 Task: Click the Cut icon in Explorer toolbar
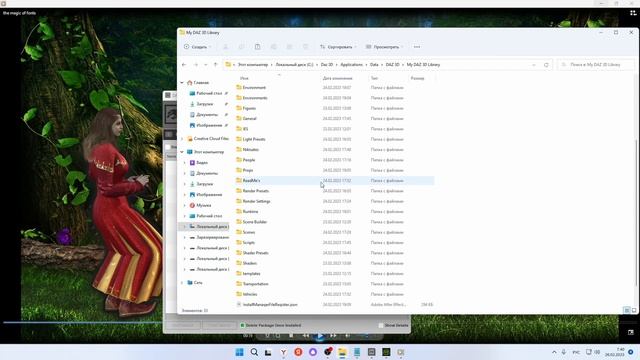coord(225,47)
